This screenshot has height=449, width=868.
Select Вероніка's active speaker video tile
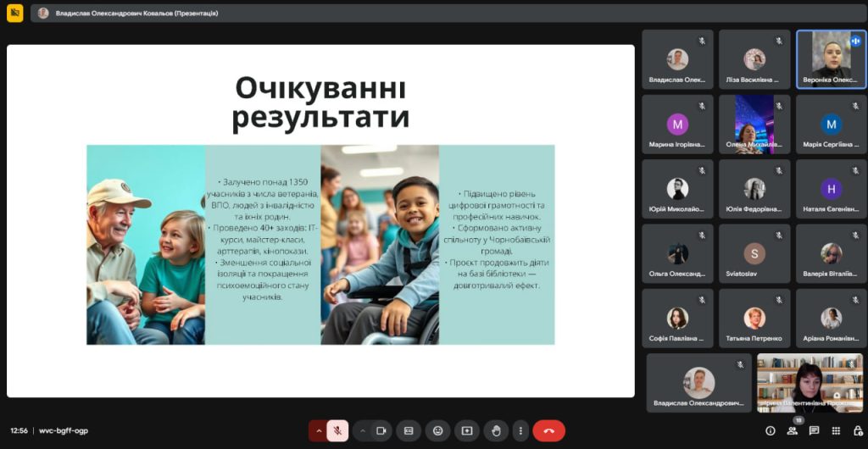point(831,58)
